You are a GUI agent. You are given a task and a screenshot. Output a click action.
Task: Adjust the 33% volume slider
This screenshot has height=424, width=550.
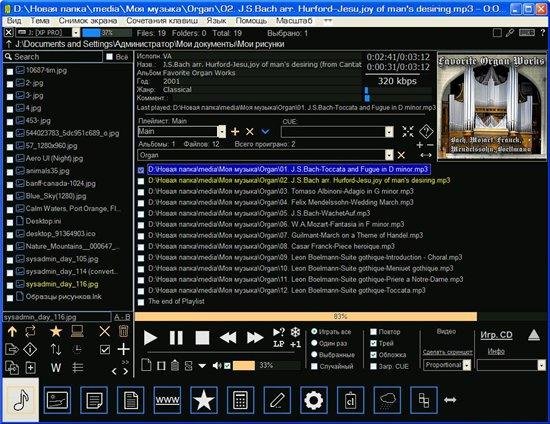pyautogui.click(x=267, y=366)
